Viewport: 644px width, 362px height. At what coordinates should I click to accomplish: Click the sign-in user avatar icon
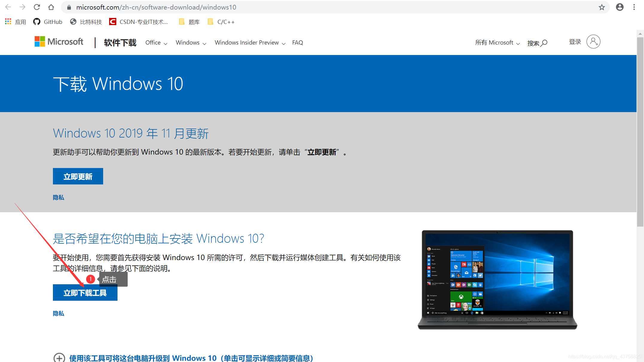[x=593, y=42]
